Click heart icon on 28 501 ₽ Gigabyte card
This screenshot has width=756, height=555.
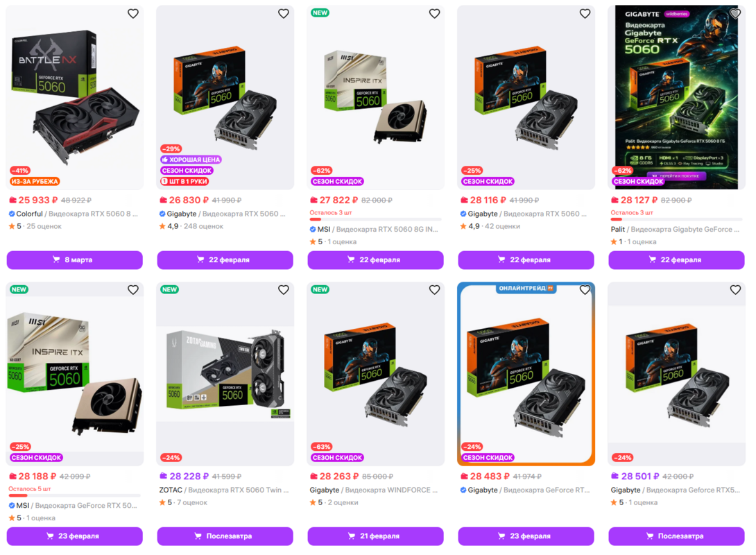click(735, 289)
